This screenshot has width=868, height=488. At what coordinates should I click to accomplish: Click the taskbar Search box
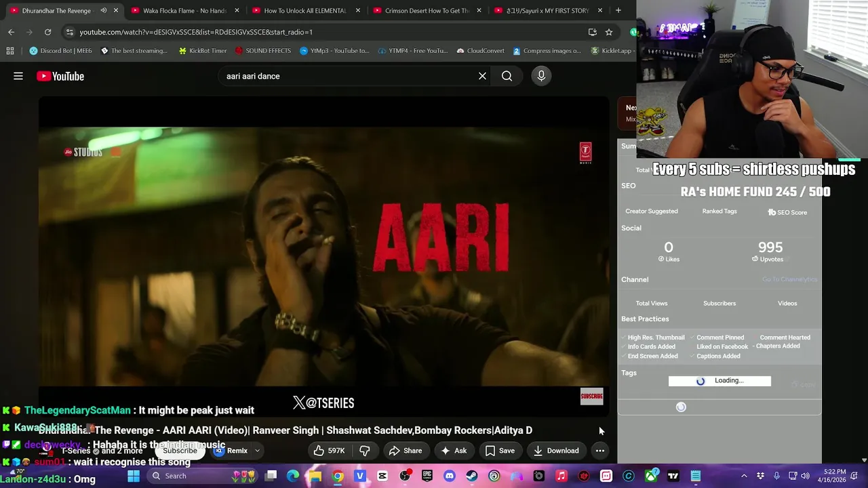coord(203,476)
